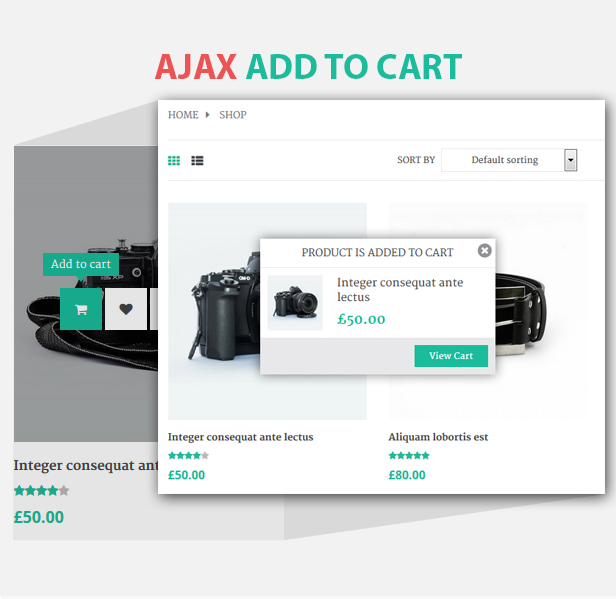This screenshot has width=616, height=599.
Task: Close the added-to-cart popup
Action: pos(484,251)
